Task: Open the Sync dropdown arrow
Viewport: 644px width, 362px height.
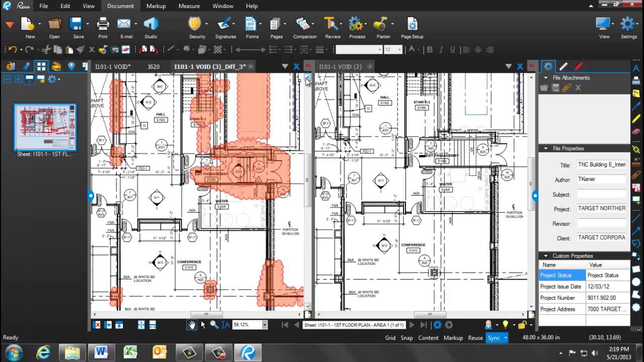Action: click(505, 338)
